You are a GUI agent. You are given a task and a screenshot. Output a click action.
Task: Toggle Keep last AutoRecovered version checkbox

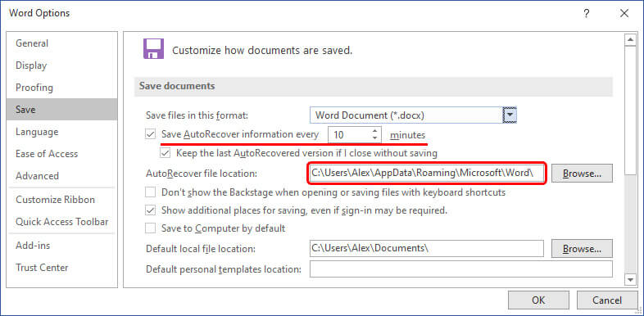166,153
